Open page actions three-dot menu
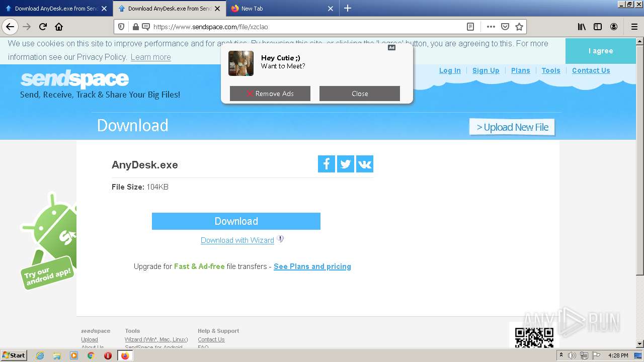The image size is (644, 362). [x=491, y=27]
